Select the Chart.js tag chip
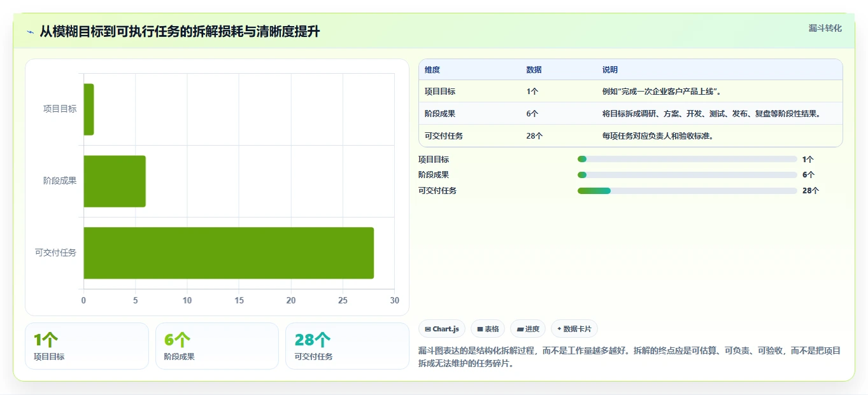The width and height of the screenshot is (868, 395). [442, 329]
